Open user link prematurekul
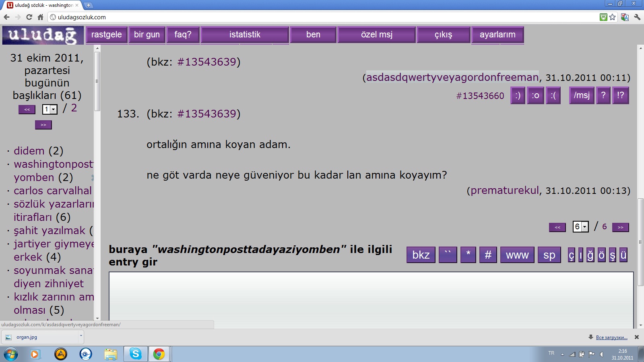 click(504, 191)
